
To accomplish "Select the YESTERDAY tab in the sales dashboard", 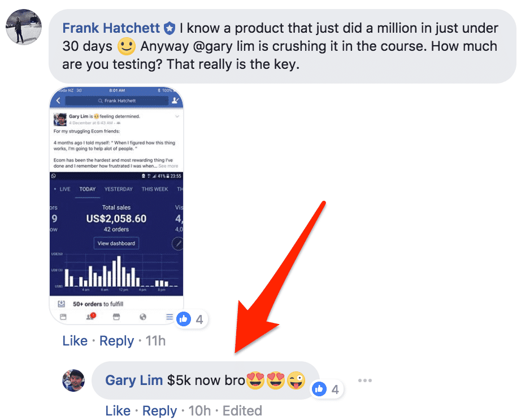I will [x=119, y=189].
